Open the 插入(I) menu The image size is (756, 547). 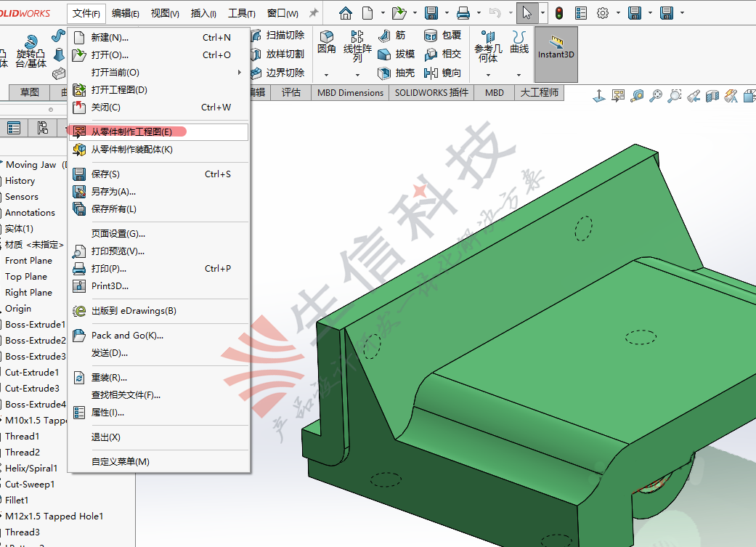(203, 14)
